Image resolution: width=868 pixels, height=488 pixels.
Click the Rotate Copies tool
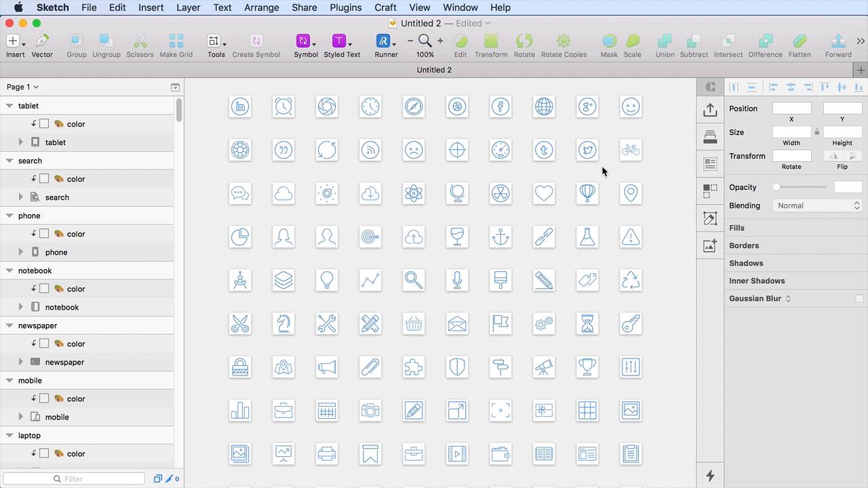(x=564, y=45)
